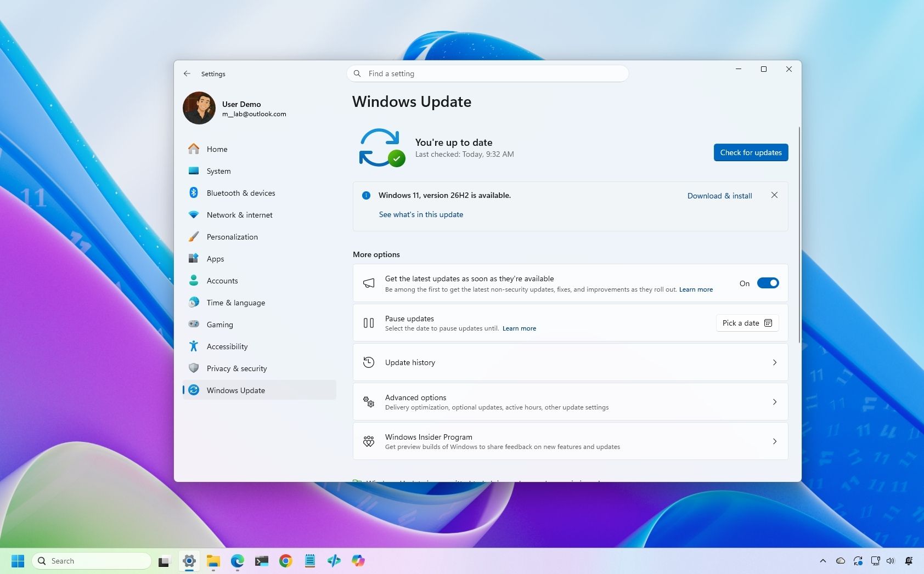Image resolution: width=924 pixels, height=574 pixels.
Task: Dismiss the 26H2 available notification
Action: pyautogui.click(x=774, y=195)
